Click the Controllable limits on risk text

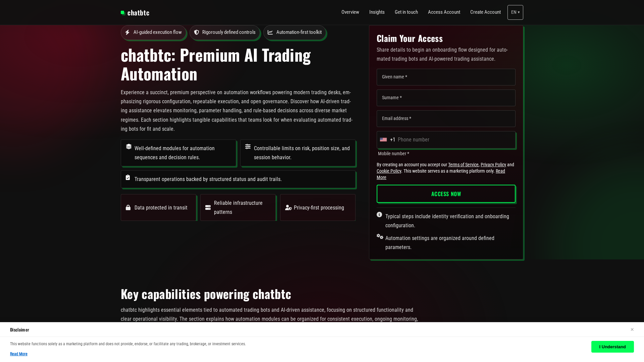coord(302,153)
